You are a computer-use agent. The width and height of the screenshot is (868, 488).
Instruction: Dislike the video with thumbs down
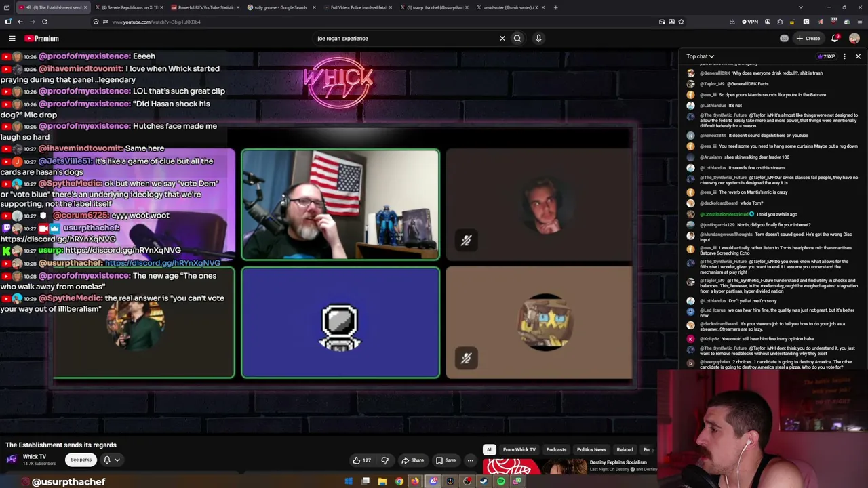384,460
